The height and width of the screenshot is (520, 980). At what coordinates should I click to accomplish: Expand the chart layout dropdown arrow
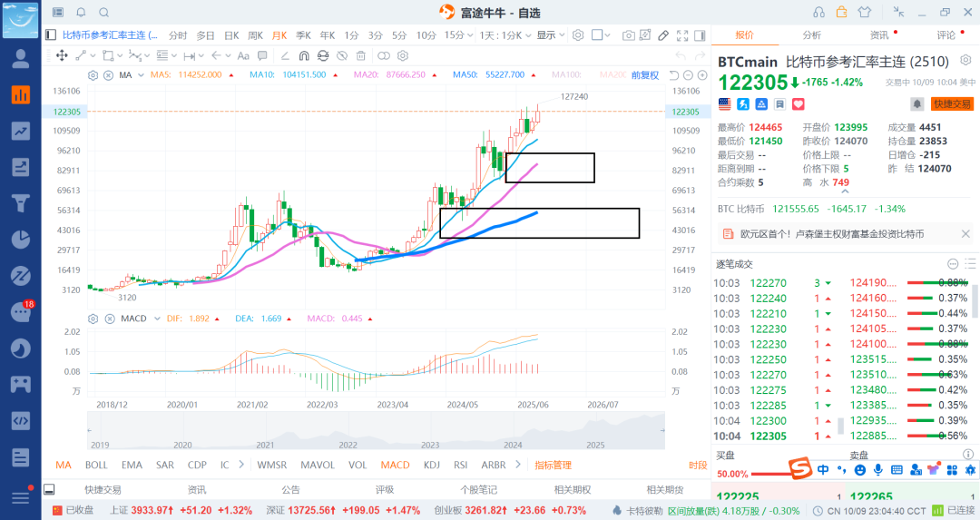[607, 35]
